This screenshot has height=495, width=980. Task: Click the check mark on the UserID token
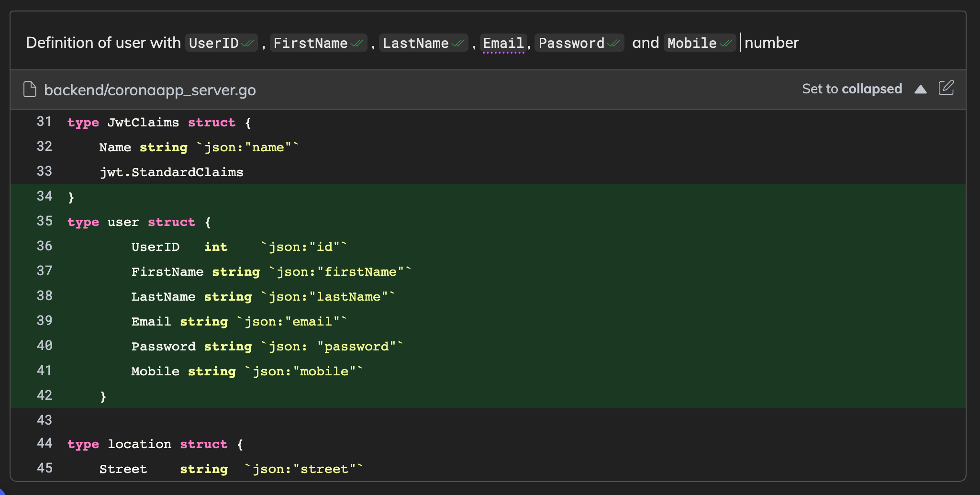248,44
